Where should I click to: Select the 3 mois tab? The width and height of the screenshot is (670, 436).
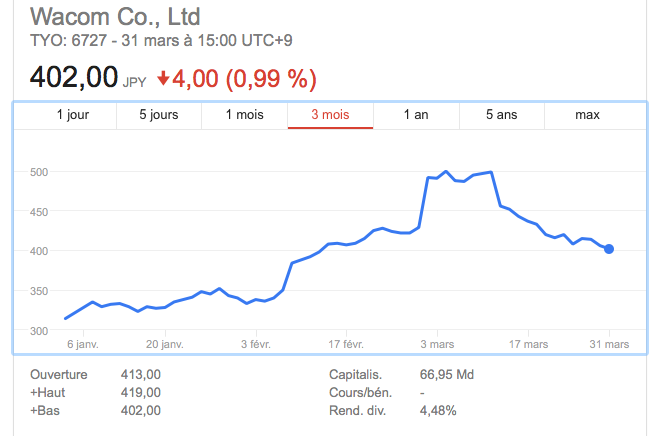[x=330, y=115]
